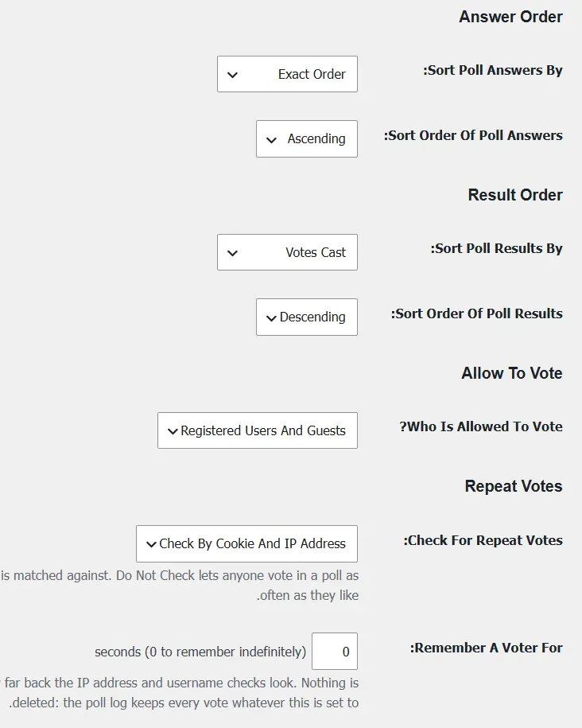This screenshot has height=728, width=582.
Task: Open the Ascending sort order dropdown
Action: tap(307, 138)
